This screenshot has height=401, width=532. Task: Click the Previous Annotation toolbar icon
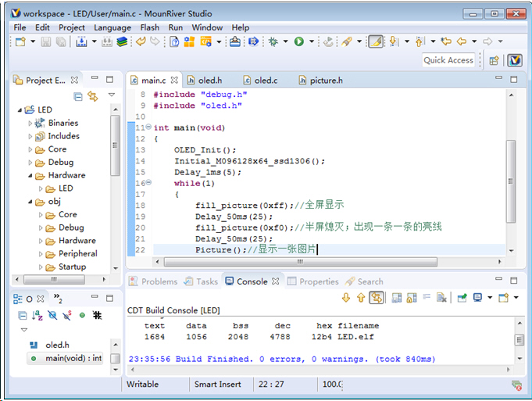point(420,41)
